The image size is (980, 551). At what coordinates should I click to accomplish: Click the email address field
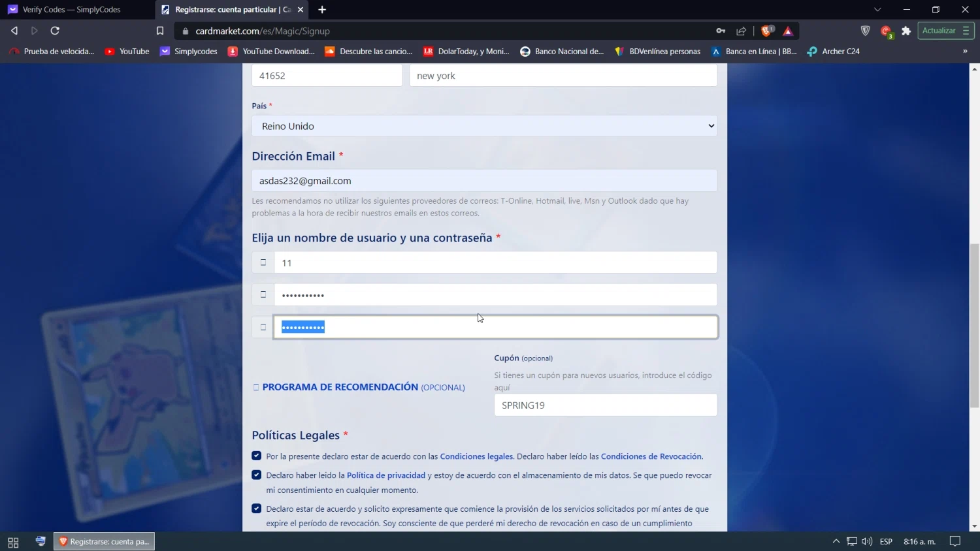click(485, 181)
